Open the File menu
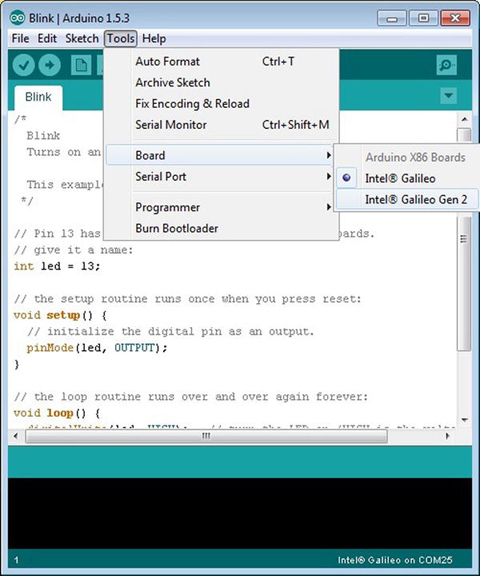 [x=20, y=39]
